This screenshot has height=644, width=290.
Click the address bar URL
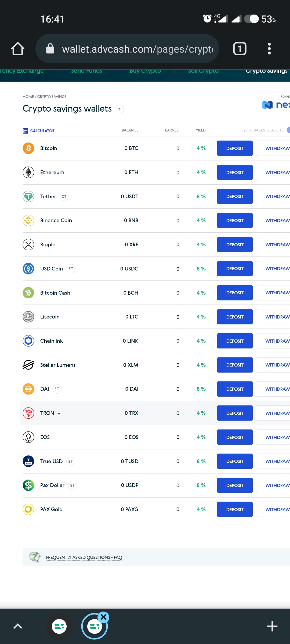(137, 49)
